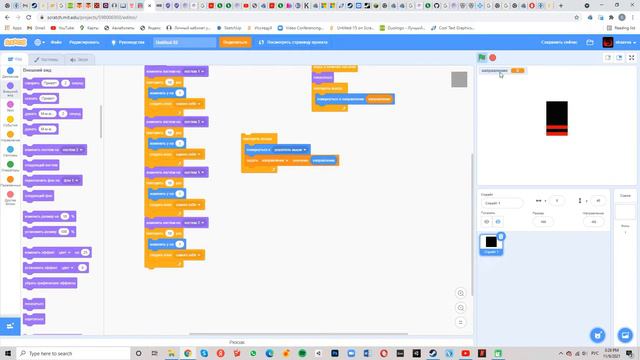Open the language globe dropdown
Image resolution: width=640 pixels, height=360 pixels.
[40, 42]
